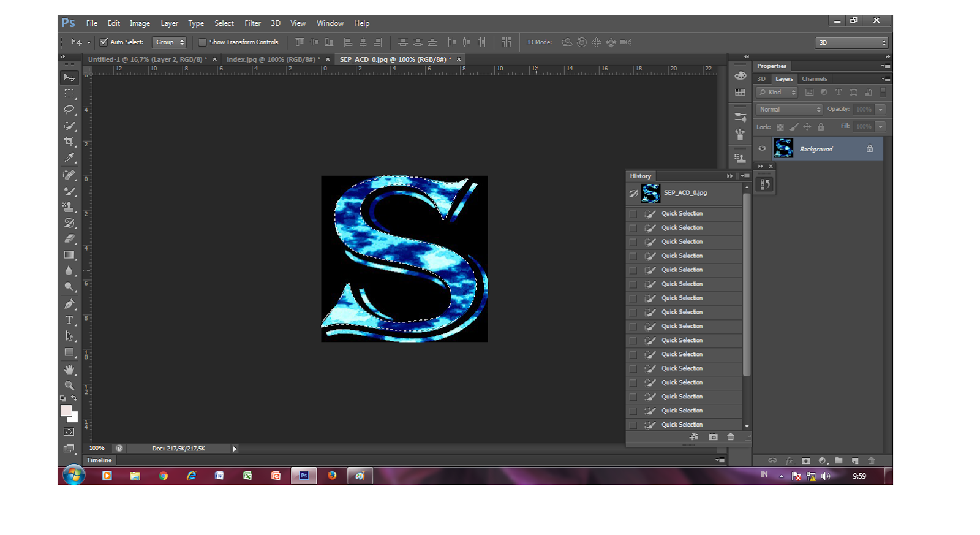Select the Horizontal Type tool
This screenshot has height=535, width=980.
(69, 321)
